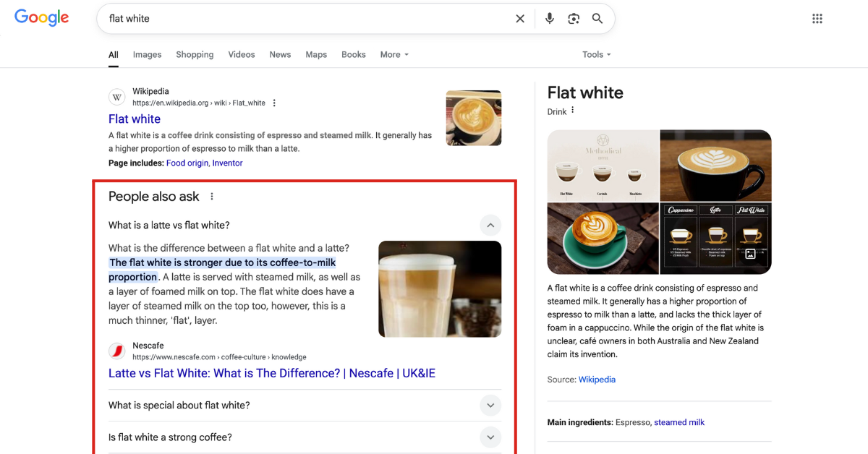Open the latte glass image in answer
Image resolution: width=868 pixels, height=454 pixels.
click(x=440, y=288)
